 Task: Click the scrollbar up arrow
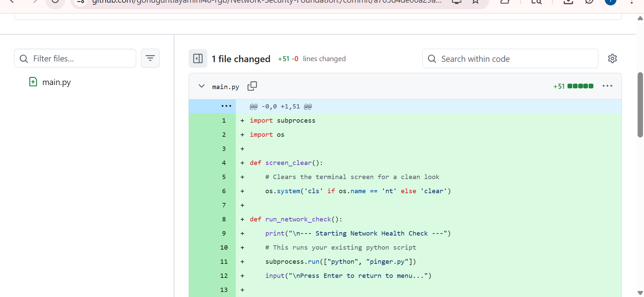tap(640, 18)
